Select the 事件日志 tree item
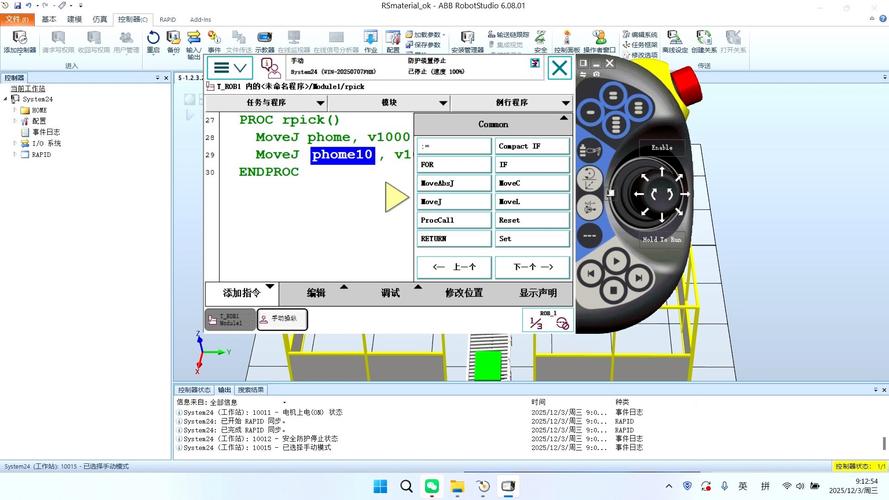 click(46, 132)
